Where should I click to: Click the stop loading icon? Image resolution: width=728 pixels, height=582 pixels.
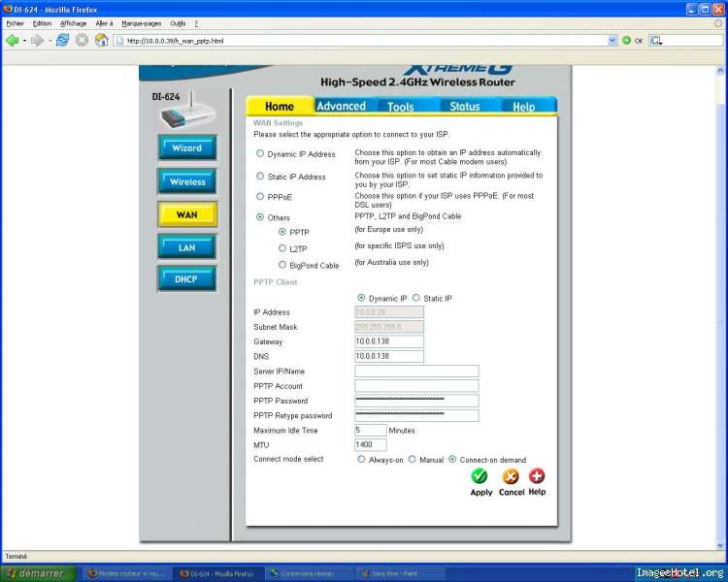[x=82, y=41]
